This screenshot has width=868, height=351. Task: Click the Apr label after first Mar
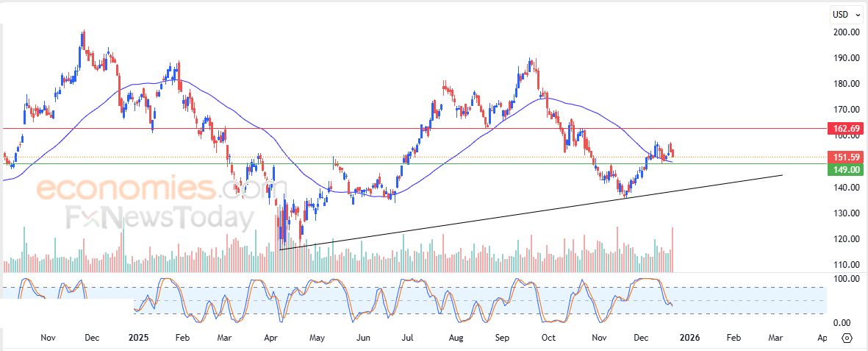click(x=270, y=337)
